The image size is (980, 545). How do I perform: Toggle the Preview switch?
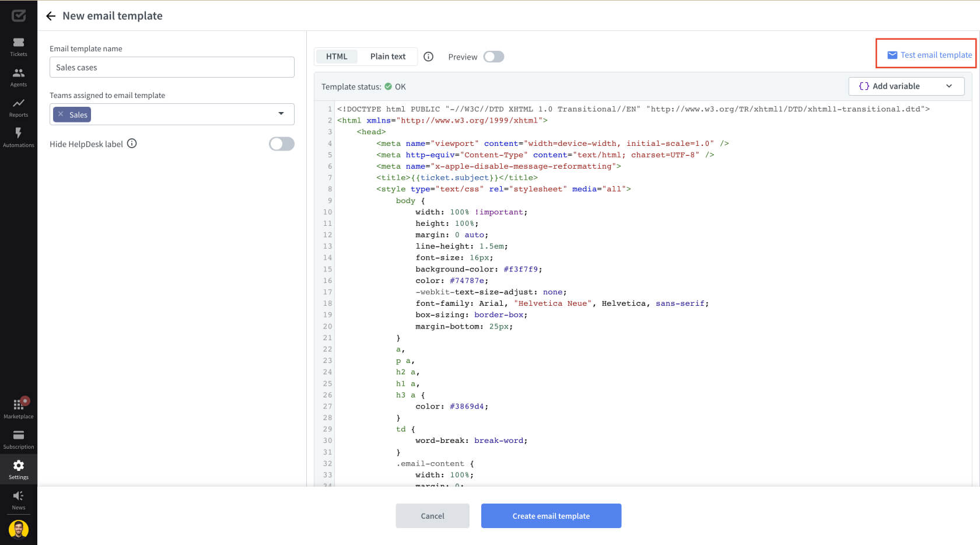click(x=494, y=57)
